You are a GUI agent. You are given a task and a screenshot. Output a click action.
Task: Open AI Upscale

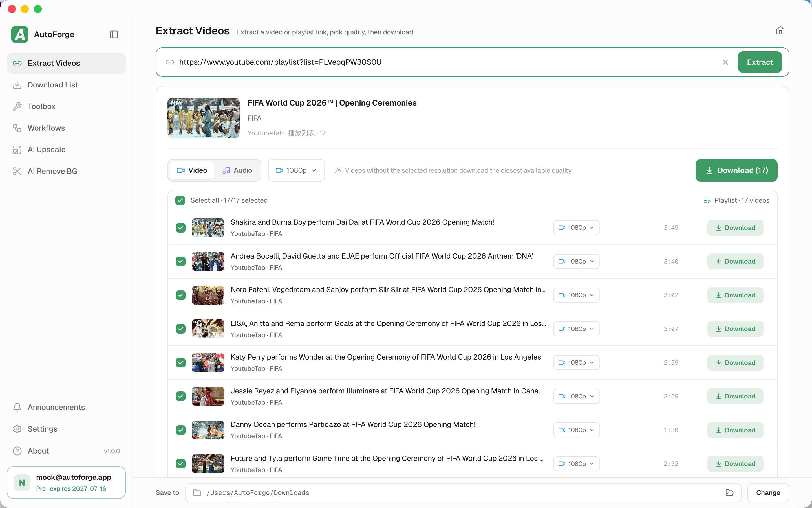[x=66, y=150]
